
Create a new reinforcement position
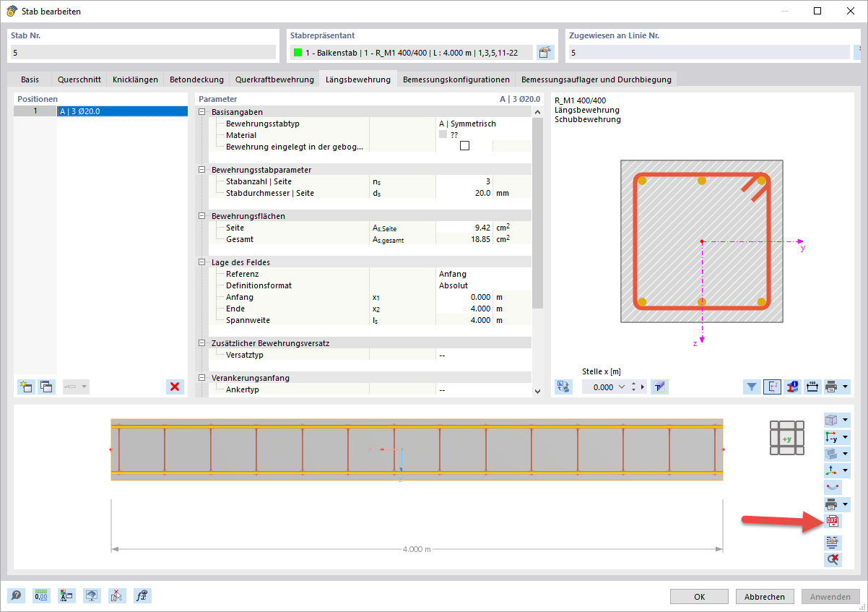click(x=26, y=387)
